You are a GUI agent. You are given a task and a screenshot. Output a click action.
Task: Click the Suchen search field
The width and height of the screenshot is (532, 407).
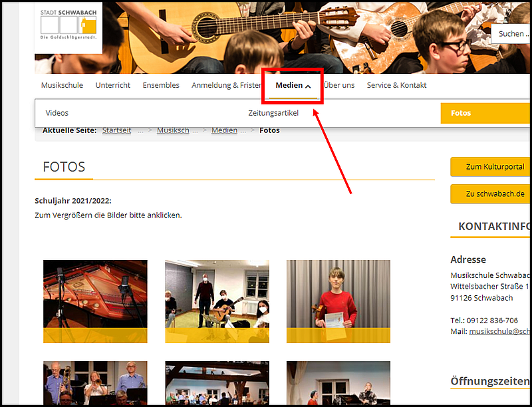(x=511, y=34)
